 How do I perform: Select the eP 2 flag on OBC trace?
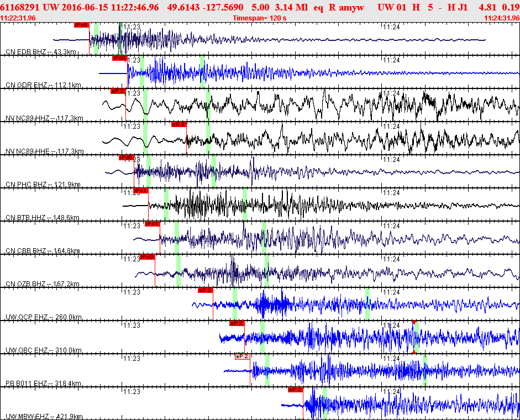[237, 323]
